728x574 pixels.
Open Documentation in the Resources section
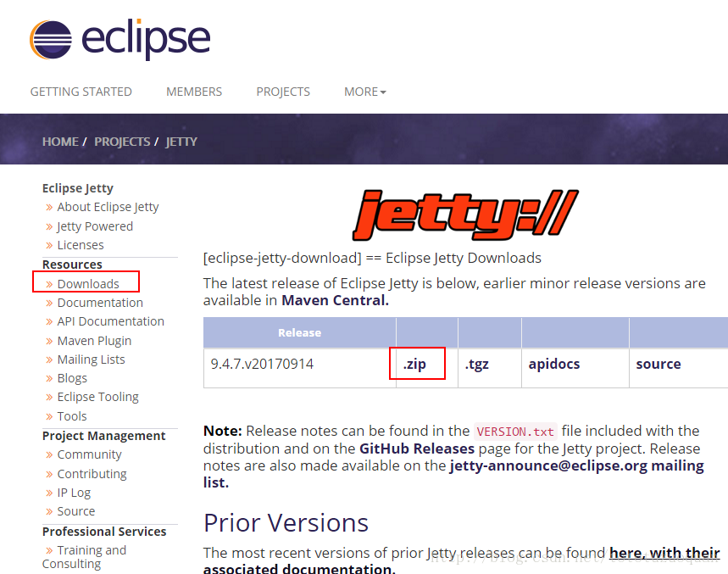[100, 303]
